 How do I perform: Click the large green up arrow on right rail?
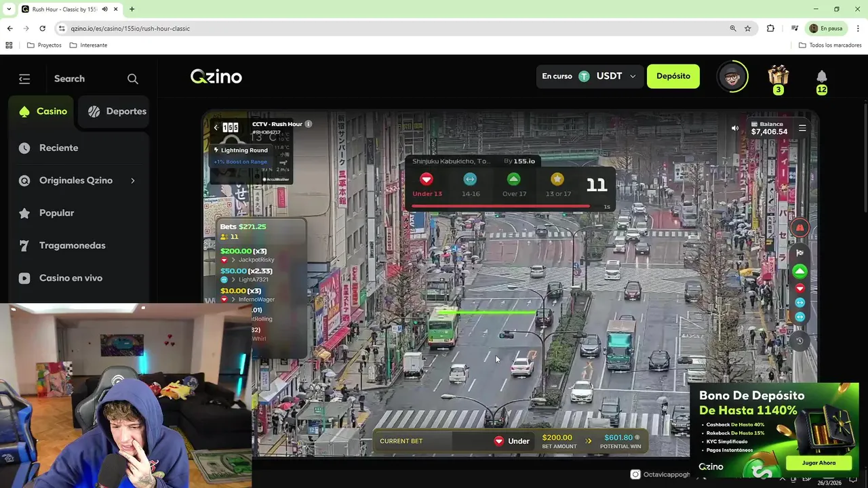pyautogui.click(x=800, y=271)
